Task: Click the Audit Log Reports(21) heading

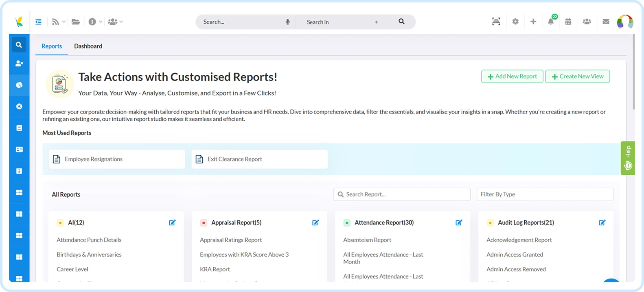Action: [x=526, y=222]
